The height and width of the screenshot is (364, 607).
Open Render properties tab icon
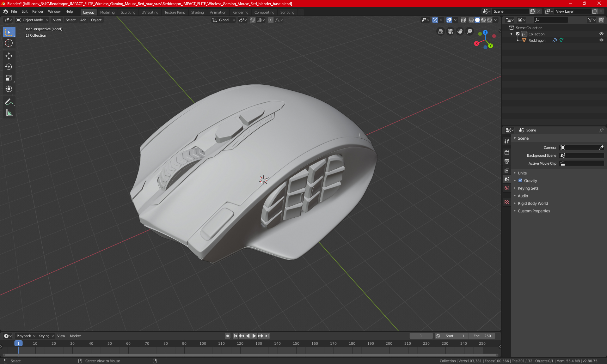[507, 152]
